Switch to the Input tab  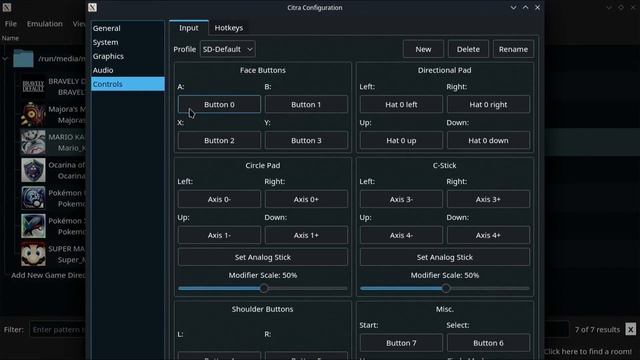[x=189, y=28]
